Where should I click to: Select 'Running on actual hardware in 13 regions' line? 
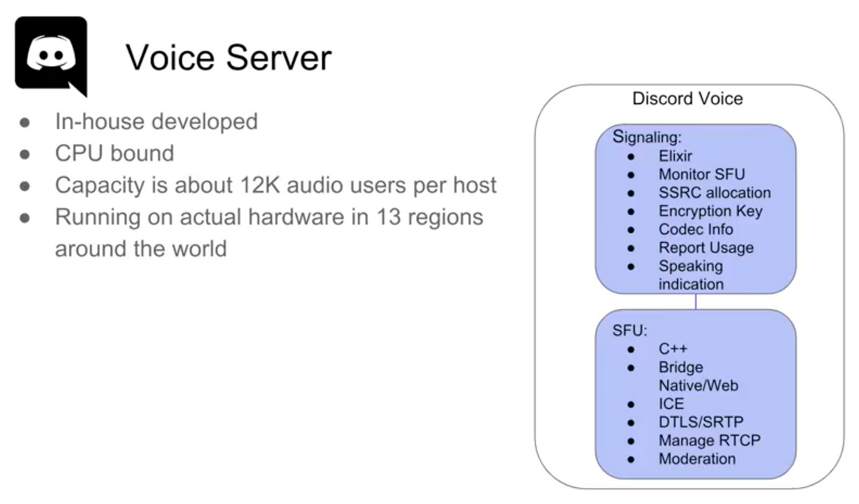pyautogui.click(x=269, y=217)
